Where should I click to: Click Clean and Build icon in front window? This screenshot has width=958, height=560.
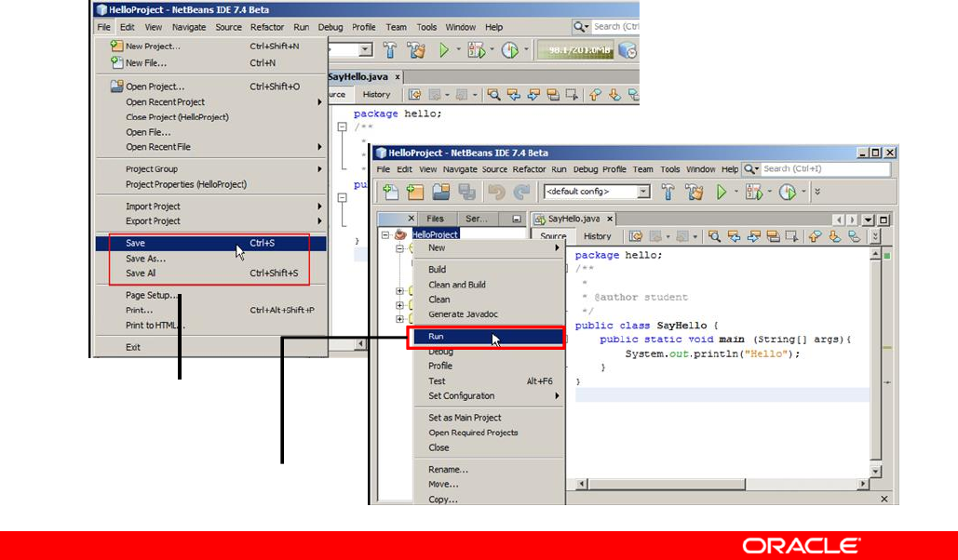click(x=695, y=192)
